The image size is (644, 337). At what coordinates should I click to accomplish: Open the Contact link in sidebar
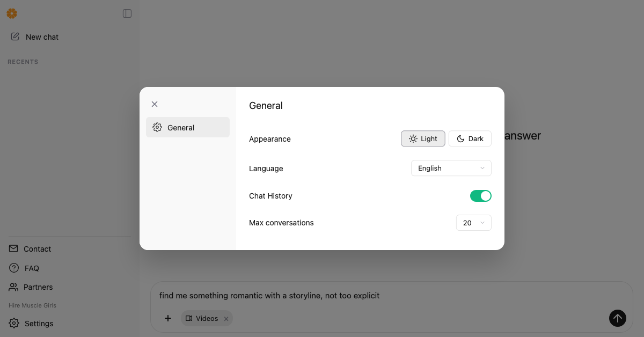point(30,249)
